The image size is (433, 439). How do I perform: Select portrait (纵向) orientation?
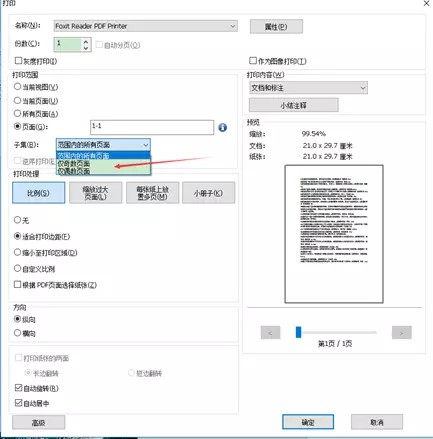(x=17, y=319)
